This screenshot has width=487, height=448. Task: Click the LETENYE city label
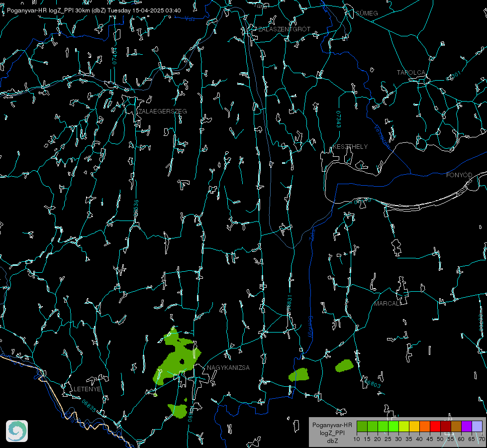click(x=87, y=389)
